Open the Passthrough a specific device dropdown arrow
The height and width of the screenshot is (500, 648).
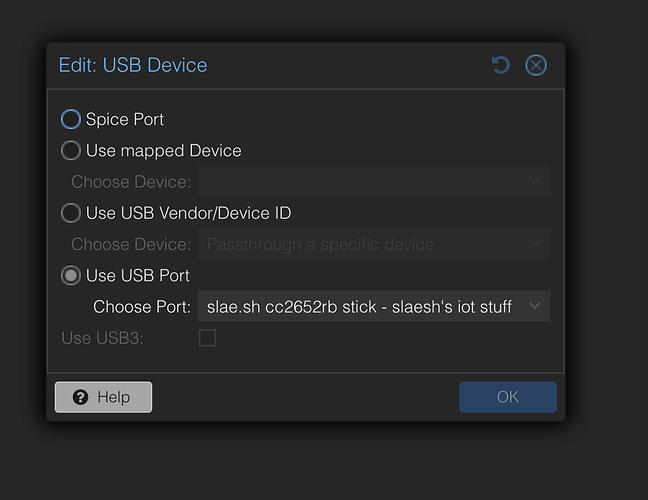[535, 244]
